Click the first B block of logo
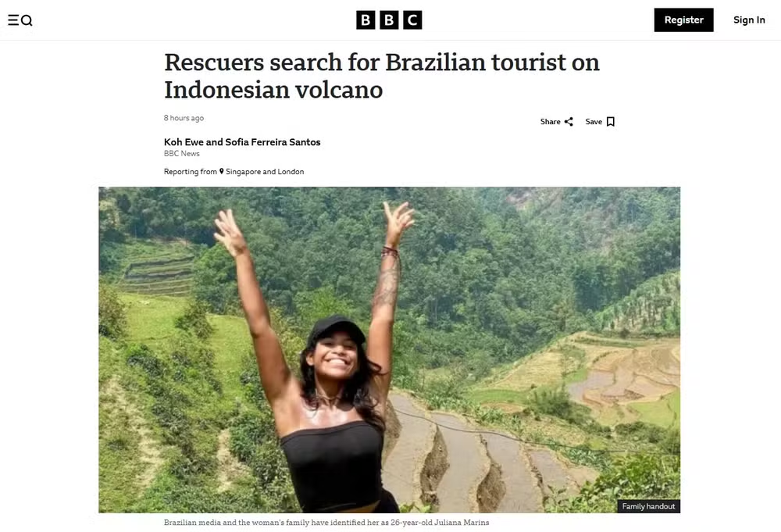The height and width of the screenshot is (532, 781). [x=366, y=20]
